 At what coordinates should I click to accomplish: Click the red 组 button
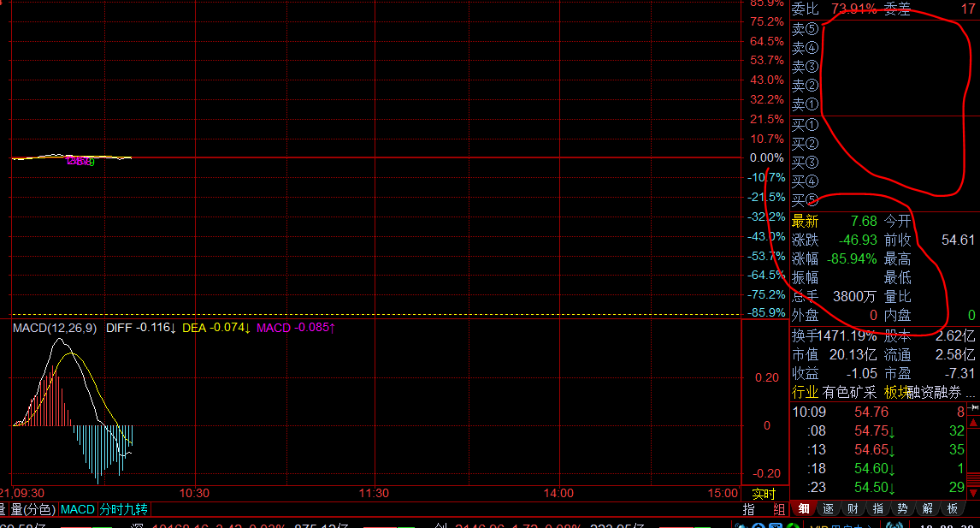[x=776, y=509]
